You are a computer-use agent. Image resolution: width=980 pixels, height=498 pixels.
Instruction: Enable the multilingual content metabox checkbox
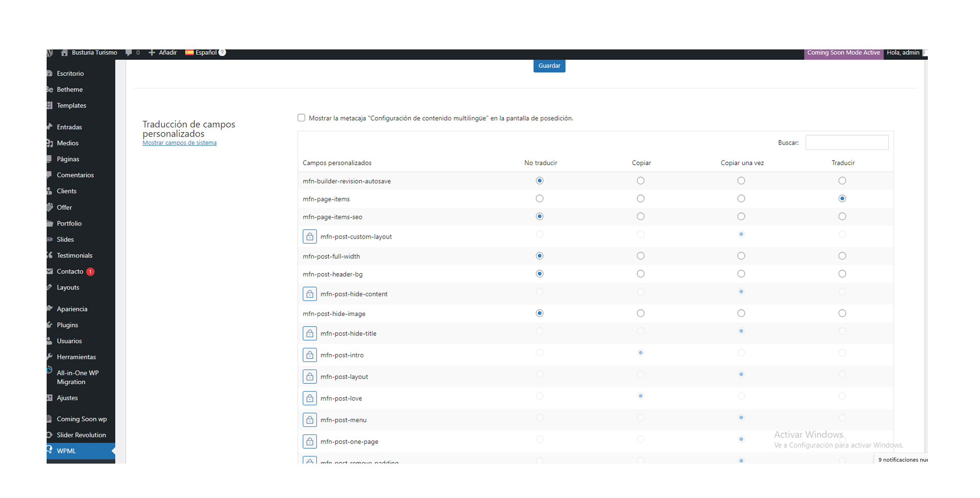[x=301, y=118]
